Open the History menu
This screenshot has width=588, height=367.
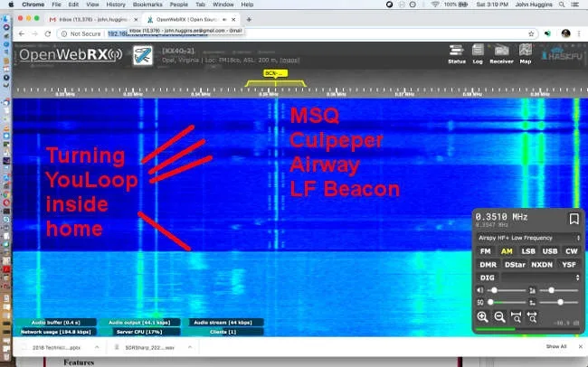coord(116,5)
